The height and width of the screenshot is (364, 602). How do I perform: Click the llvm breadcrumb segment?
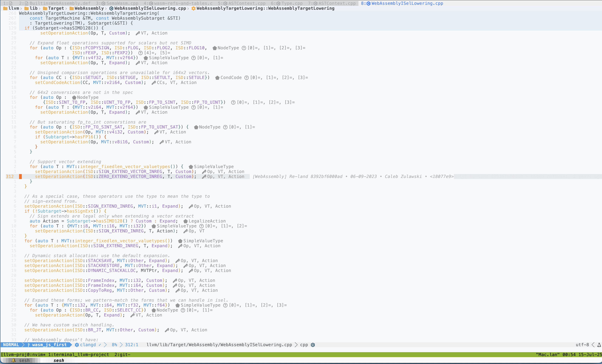[14, 8]
